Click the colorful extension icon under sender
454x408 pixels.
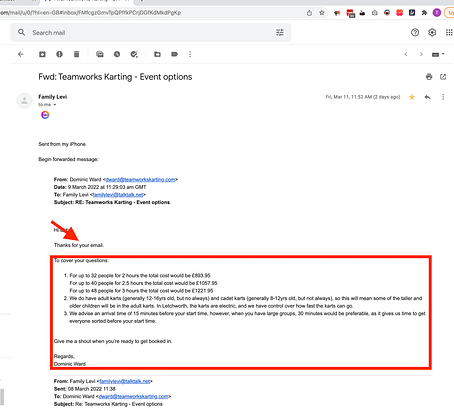pos(45,115)
